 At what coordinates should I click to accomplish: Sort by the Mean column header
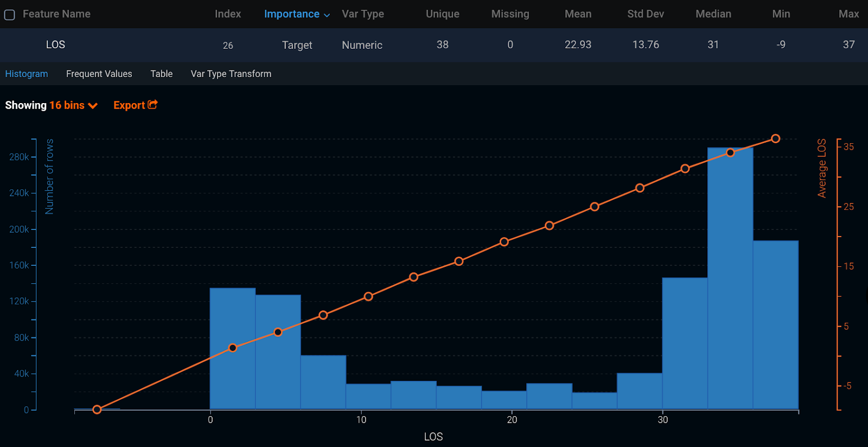(x=578, y=14)
